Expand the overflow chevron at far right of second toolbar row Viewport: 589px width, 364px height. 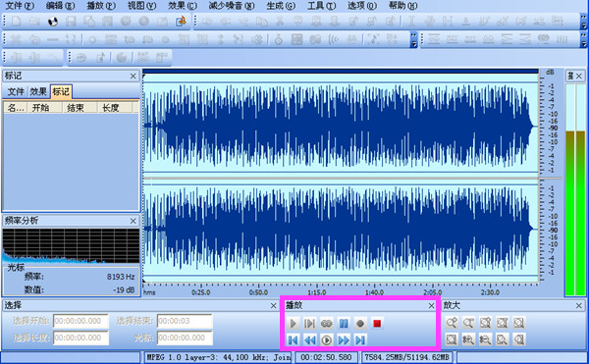[583, 39]
